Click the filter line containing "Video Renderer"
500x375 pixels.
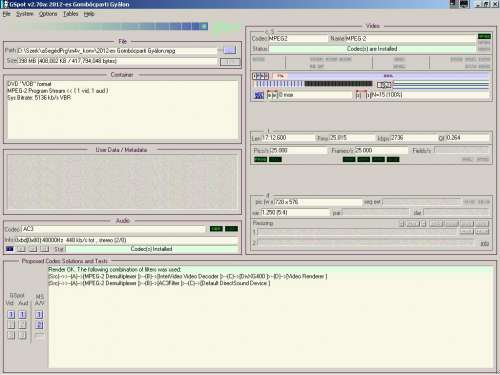188,276
